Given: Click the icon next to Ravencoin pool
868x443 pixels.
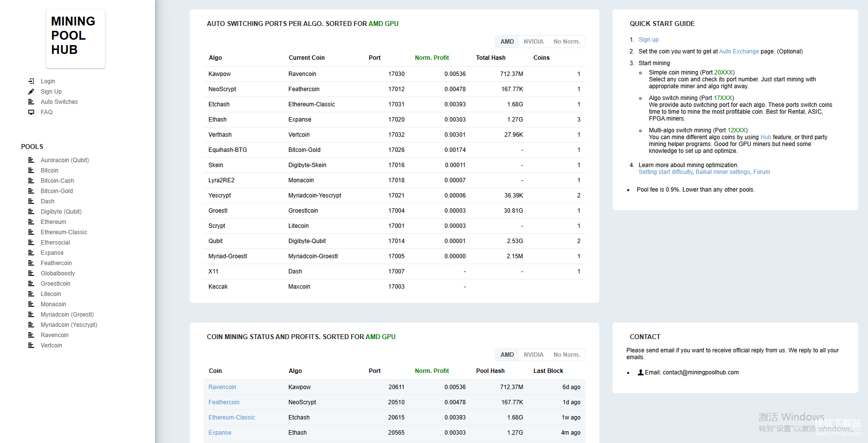Looking at the screenshot, I should point(31,335).
